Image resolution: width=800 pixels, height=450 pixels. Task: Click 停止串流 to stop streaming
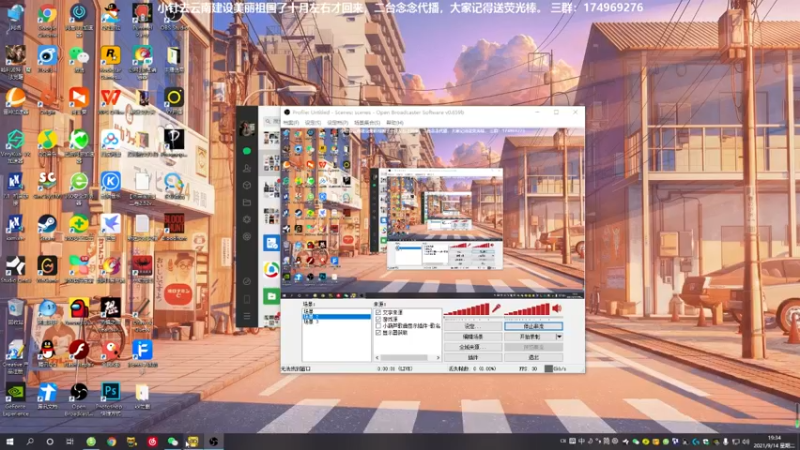click(x=533, y=326)
